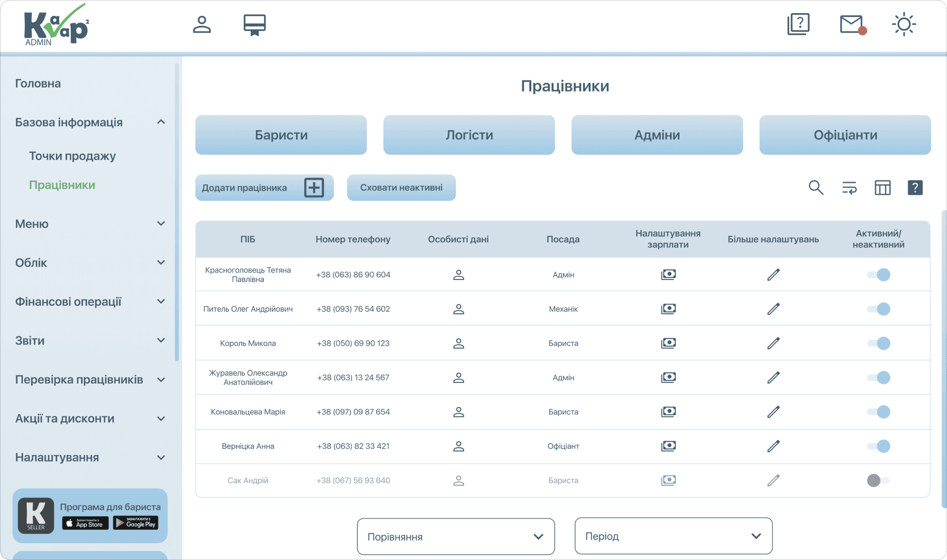Switch to the Баристи tab
The width and height of the screenshot is (947, 560).
coord(281,135)
